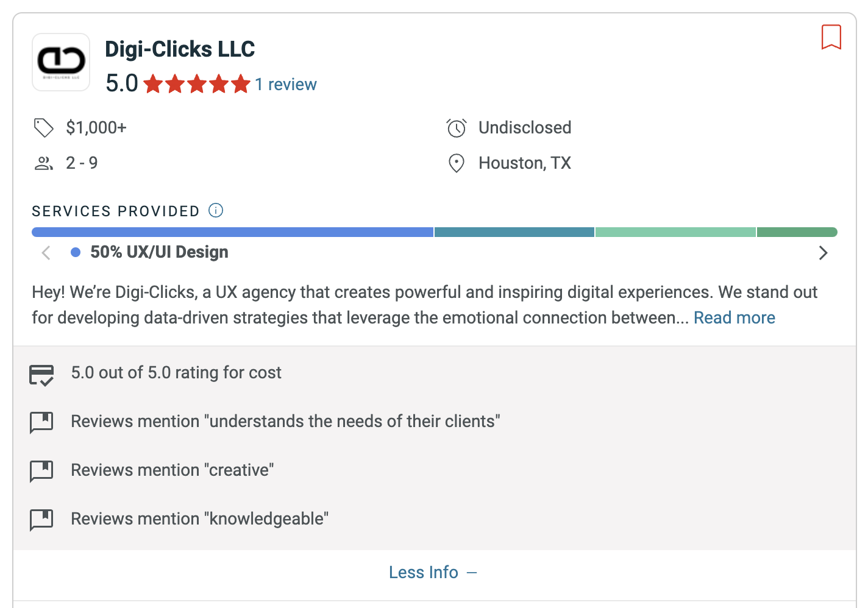Screen dimensions: 868x608
Task: Click the Houston location pin icon
Action: 456,163
